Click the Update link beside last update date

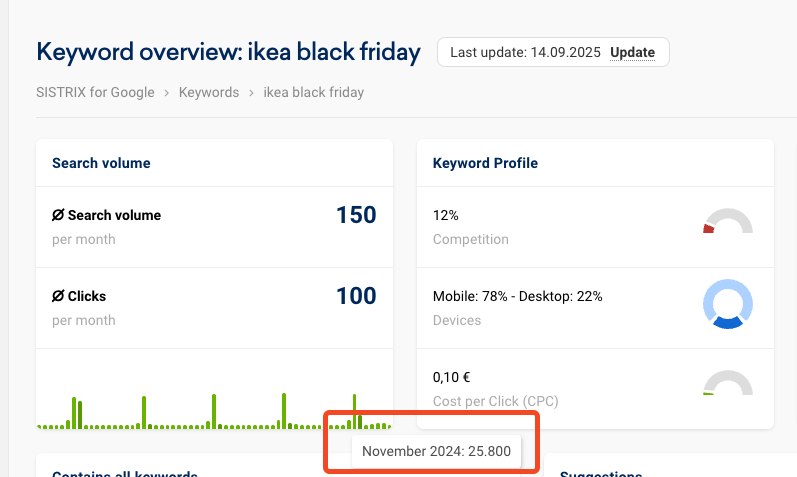click(632, 52)
